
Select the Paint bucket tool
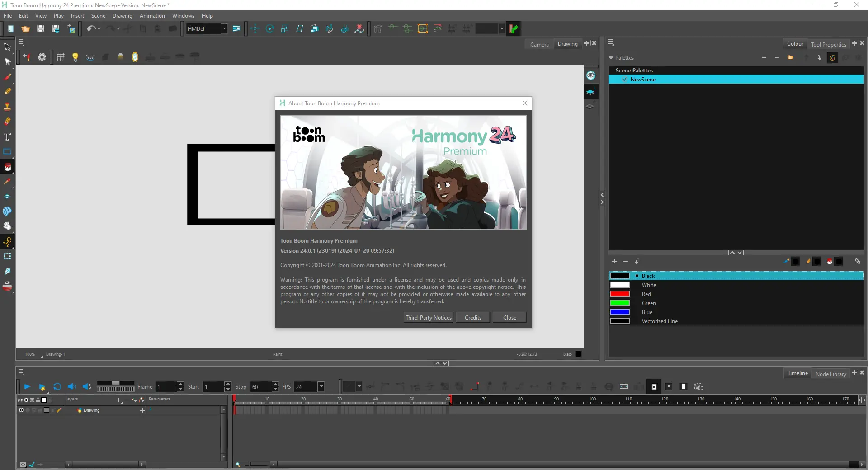[8, 167]
